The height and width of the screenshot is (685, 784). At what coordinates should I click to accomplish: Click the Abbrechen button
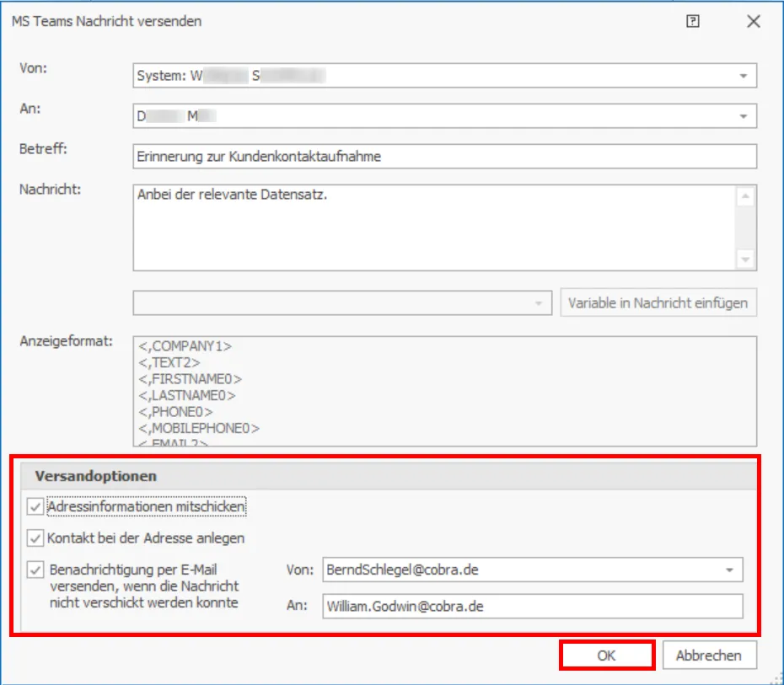pos(710,656)
